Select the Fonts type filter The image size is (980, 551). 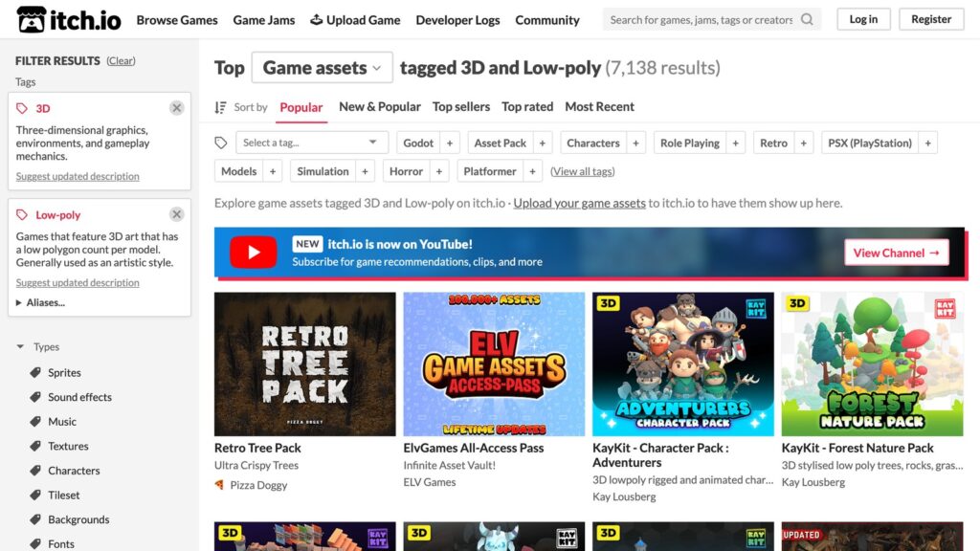pyautogui.click(x=61, y=544)
